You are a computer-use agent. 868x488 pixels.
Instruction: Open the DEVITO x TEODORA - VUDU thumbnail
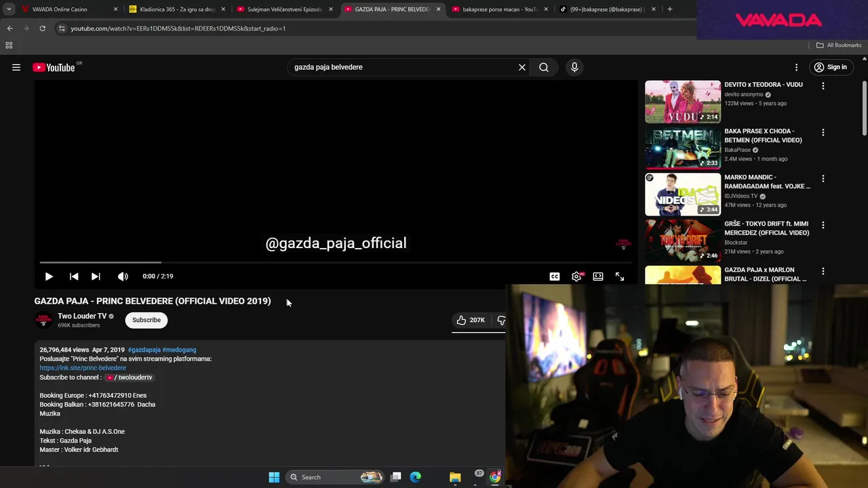683,102
